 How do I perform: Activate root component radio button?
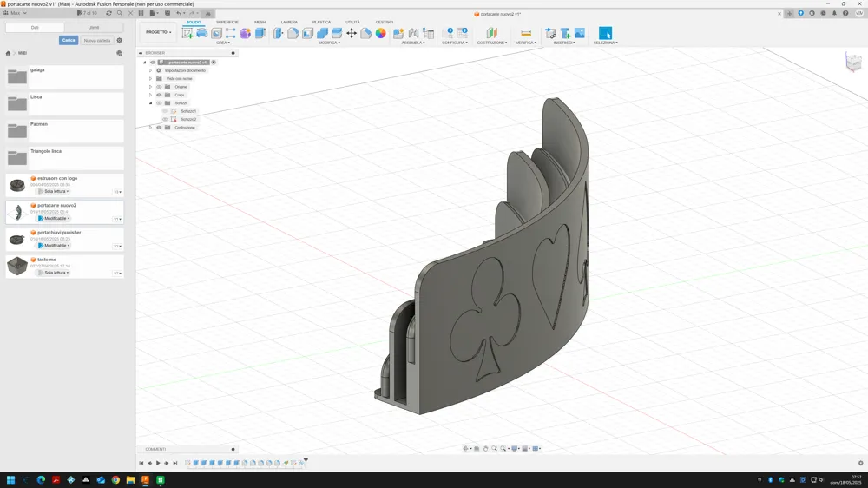point(214,62)
